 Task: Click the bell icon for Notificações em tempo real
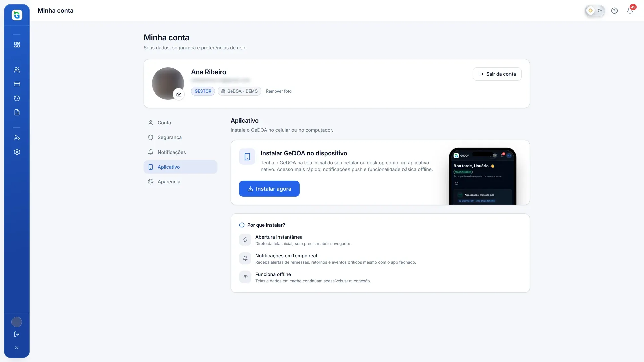[245, 258]
